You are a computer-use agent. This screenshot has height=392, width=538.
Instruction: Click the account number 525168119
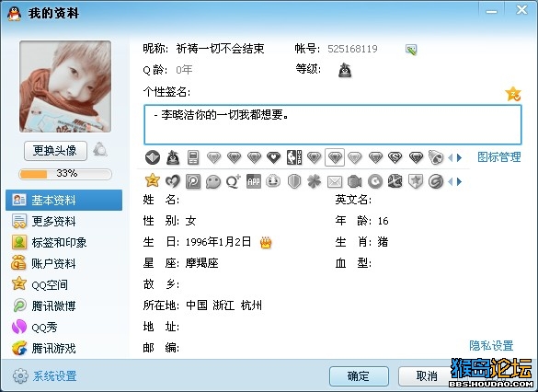pos(352,49)
